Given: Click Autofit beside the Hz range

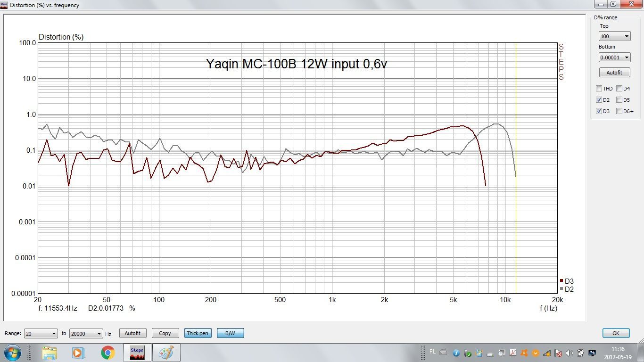Looking at the screenshot, I should click(132, 333).
